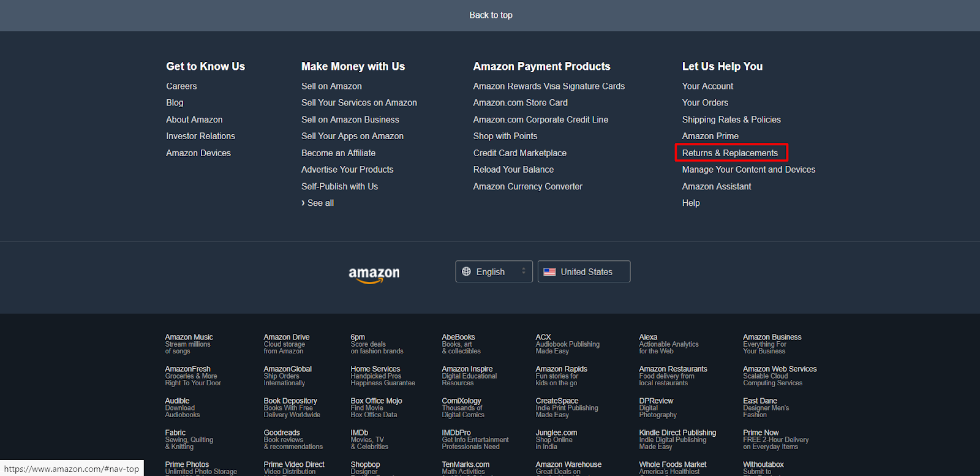Open DPReview footer link
The height and width of the screenshot is (476, 980).
click(658, 407)
